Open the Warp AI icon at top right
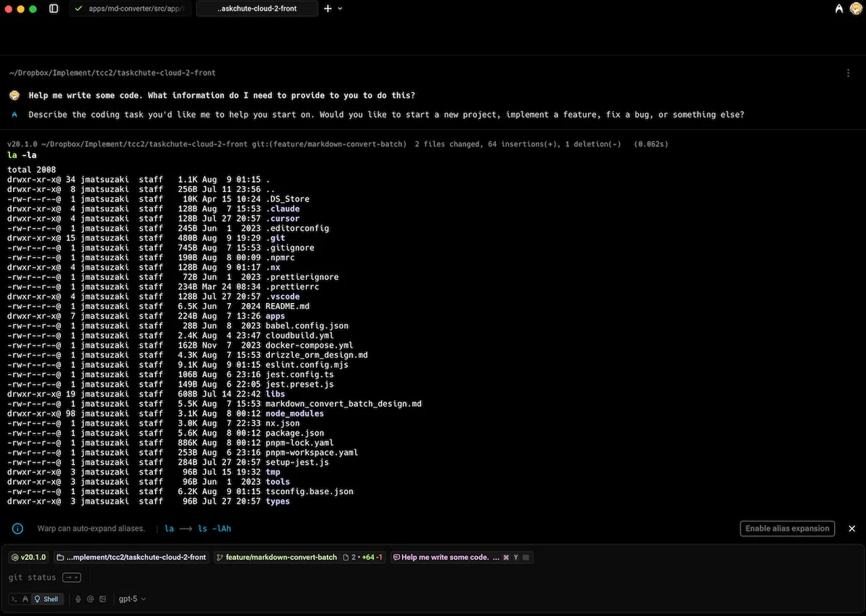 coord(839,9)
